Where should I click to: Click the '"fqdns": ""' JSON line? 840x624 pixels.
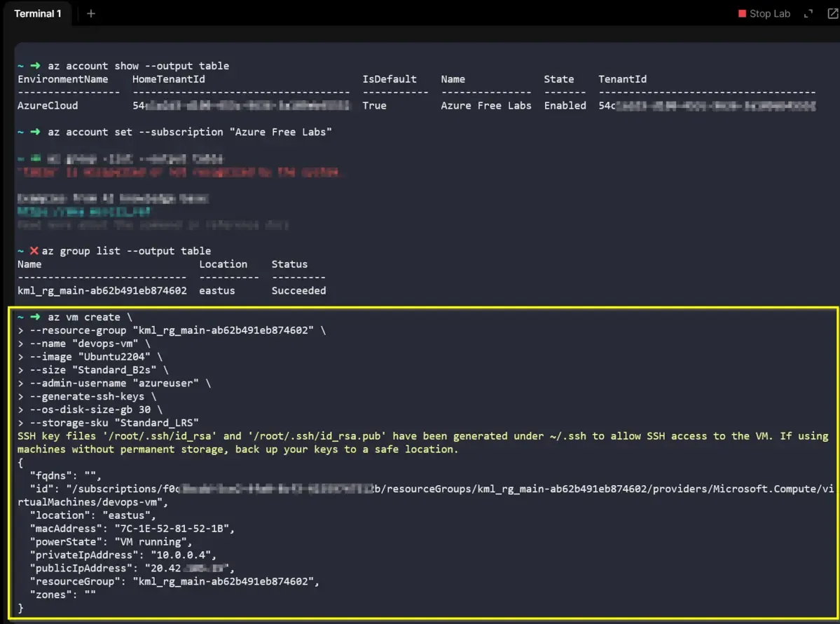coord(65,475)
